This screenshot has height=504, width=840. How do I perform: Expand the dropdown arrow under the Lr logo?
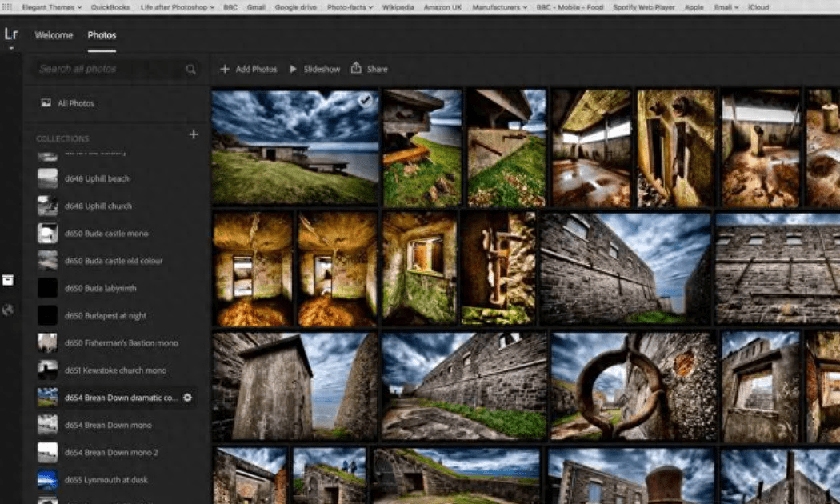[10, 48]
